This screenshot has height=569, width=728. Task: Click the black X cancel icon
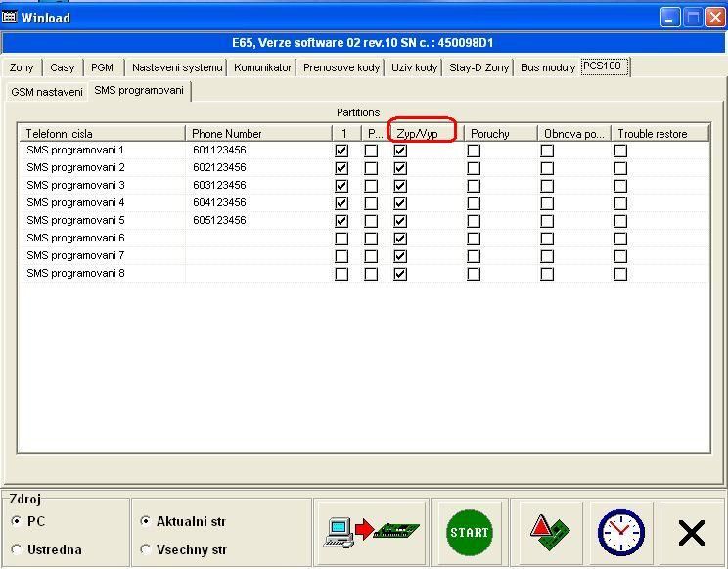[692, 532]
